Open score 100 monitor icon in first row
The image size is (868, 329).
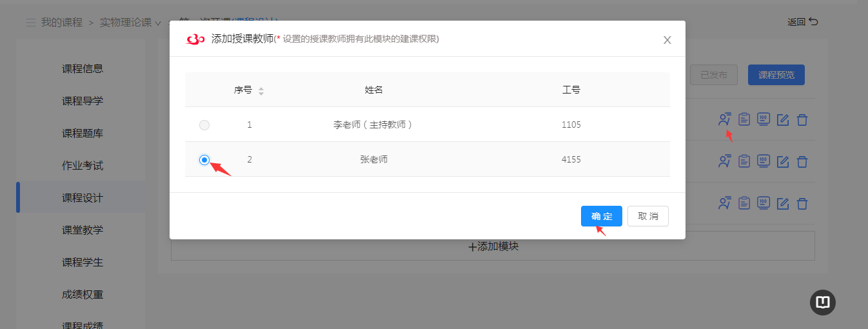coord(764,119)
